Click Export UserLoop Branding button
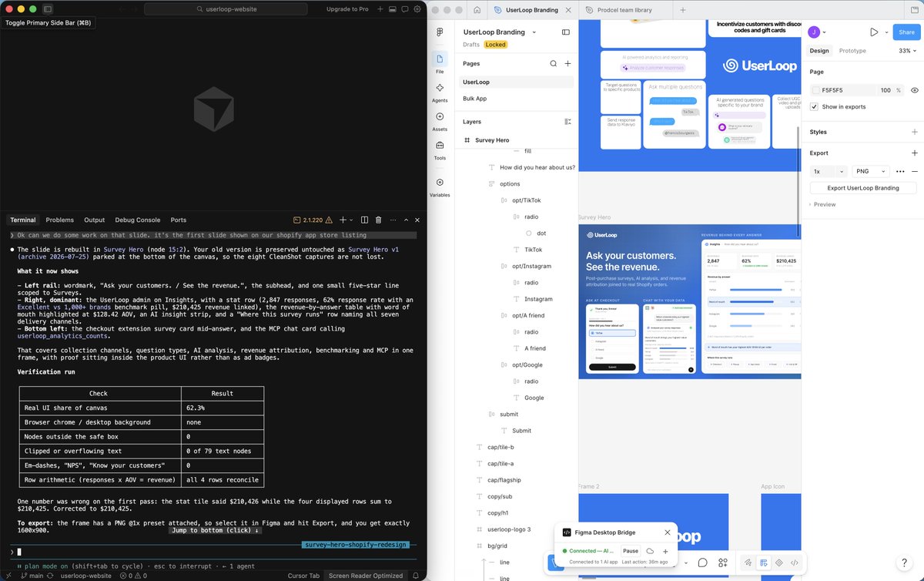The height and width of the screenshot is (581, 924). point(863,188)
